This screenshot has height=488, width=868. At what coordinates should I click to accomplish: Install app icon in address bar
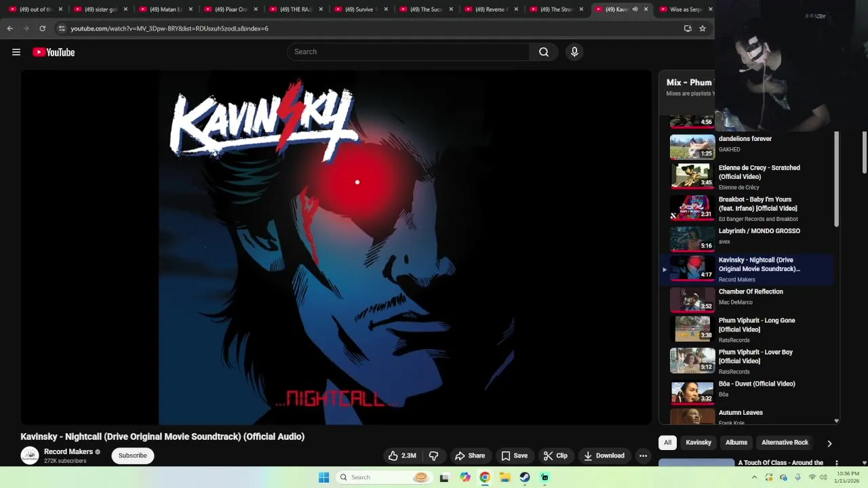coord(688,28)
